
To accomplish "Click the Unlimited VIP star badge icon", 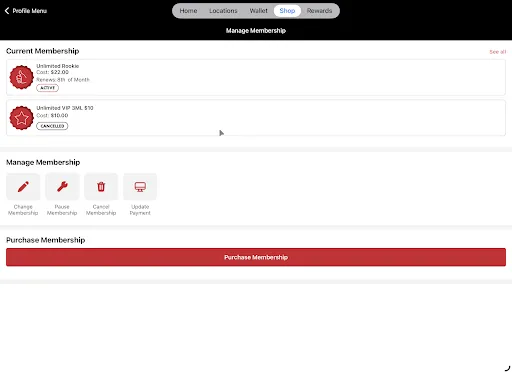I will click(21, 118).
